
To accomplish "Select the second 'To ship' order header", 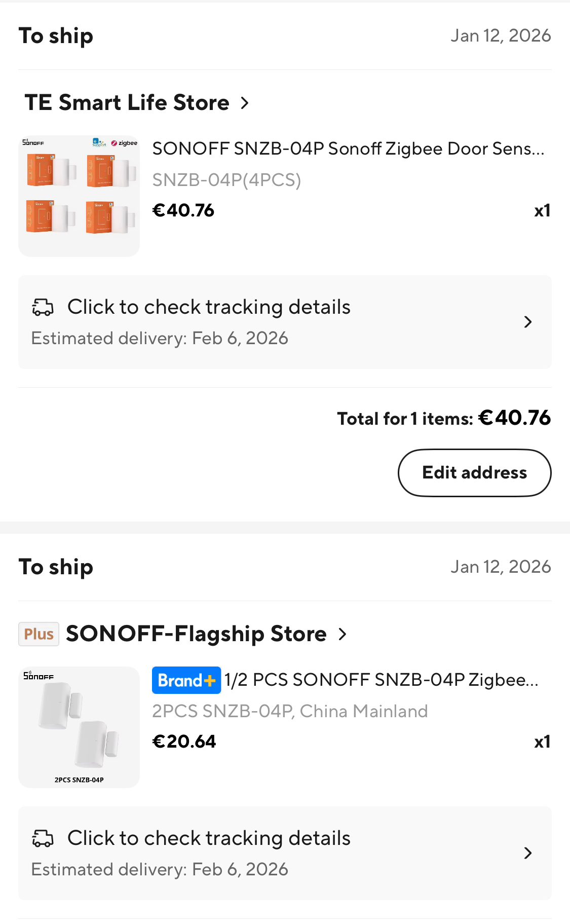I will click(56, 567).
